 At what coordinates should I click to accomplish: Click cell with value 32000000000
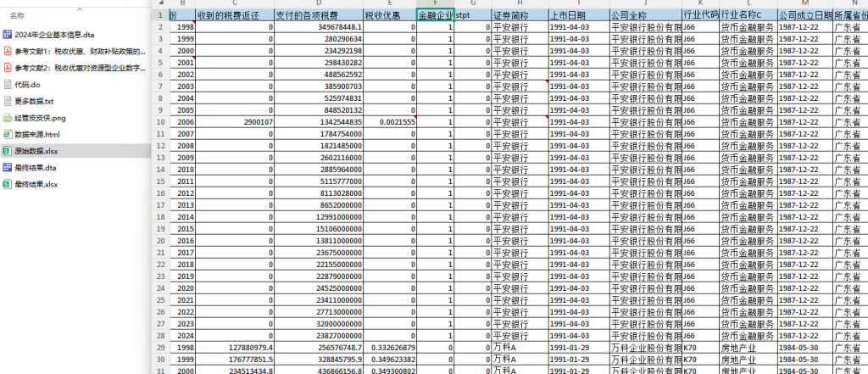[x=319, y=324]
